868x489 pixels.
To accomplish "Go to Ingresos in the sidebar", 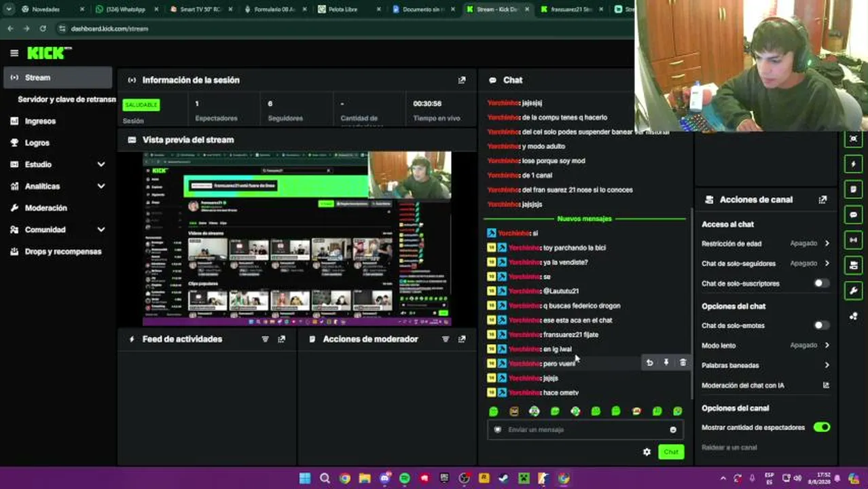I will coord(40,121).
